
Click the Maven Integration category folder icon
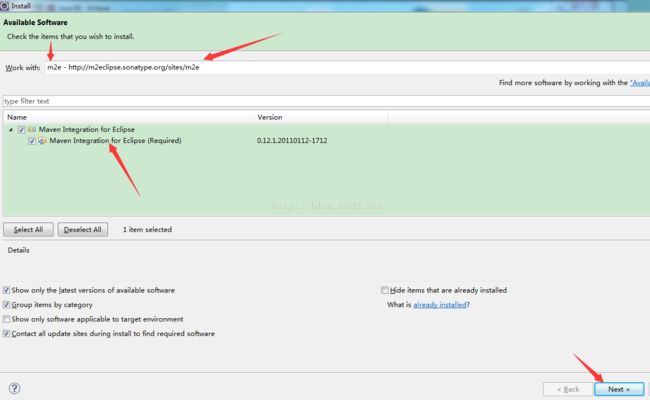pos(32,129)
